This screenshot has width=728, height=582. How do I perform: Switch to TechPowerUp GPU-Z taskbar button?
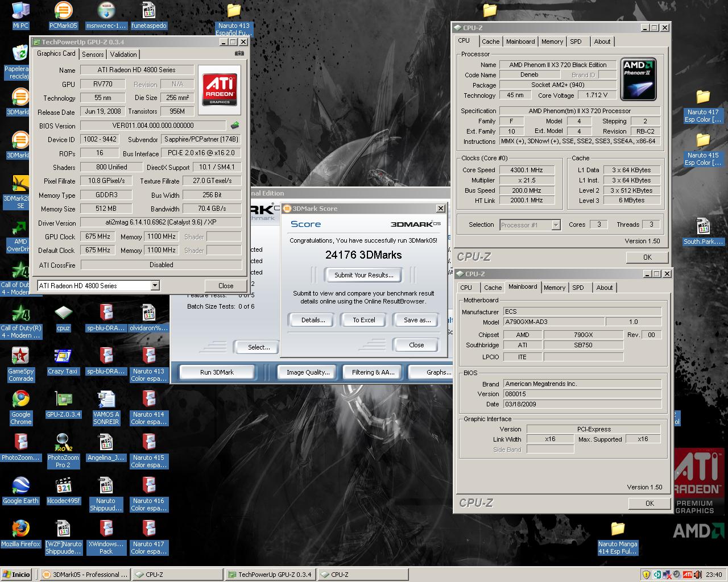tap(271, 575)
